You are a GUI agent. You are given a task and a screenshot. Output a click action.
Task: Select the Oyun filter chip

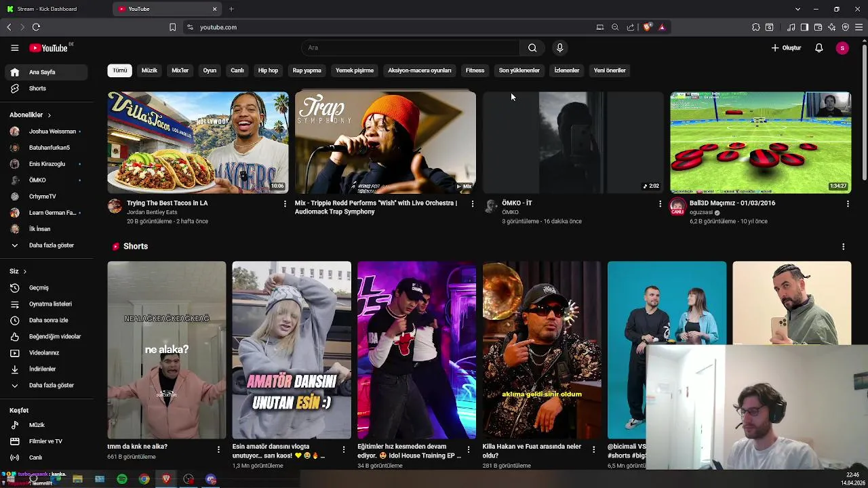point(210,70)
